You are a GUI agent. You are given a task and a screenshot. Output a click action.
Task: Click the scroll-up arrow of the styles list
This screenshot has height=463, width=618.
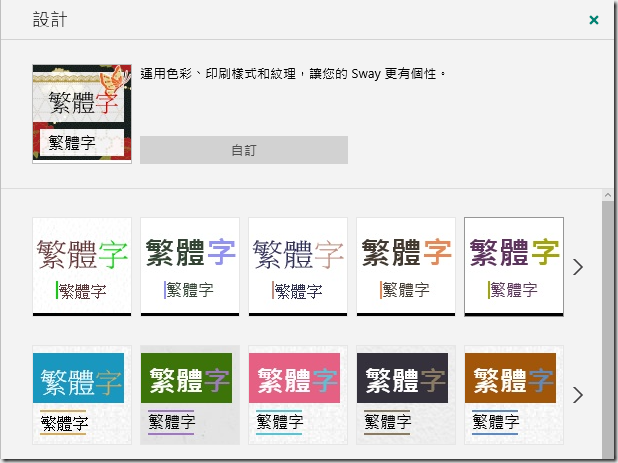[x=607, y=195]
